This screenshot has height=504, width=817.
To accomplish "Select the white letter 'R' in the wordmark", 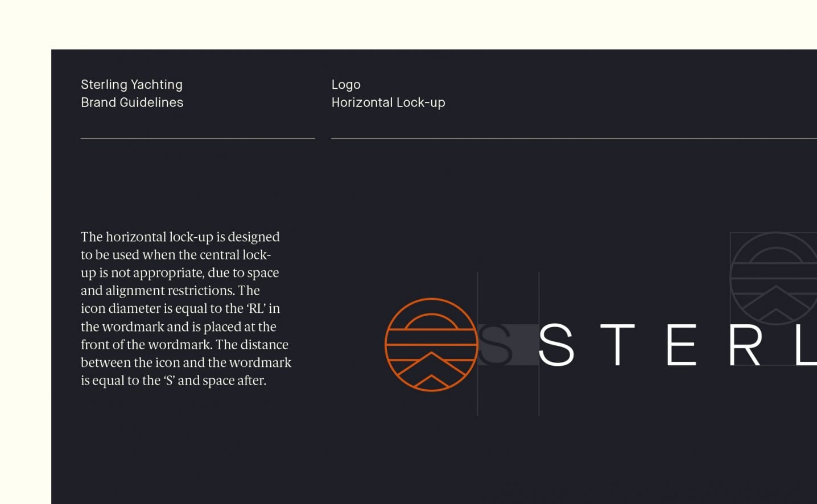I will [745, 345].
